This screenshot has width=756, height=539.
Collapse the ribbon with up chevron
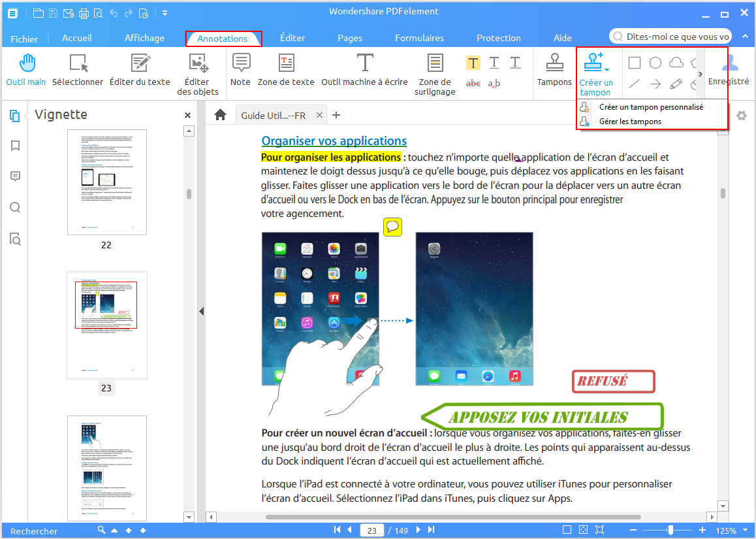click(745, 36)
